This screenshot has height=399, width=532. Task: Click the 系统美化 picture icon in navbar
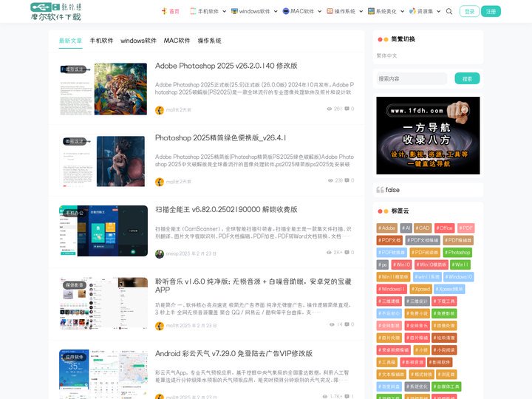(371, 11)
